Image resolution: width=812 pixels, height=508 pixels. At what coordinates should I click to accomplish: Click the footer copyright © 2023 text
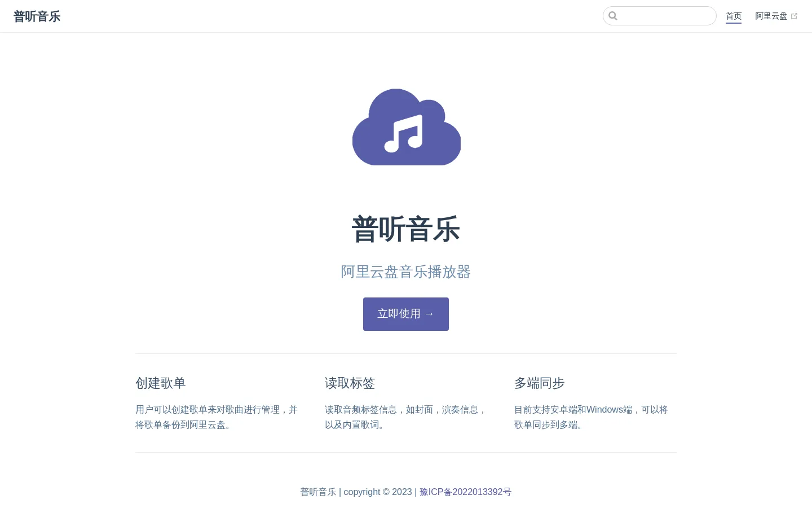pos(378,492)
